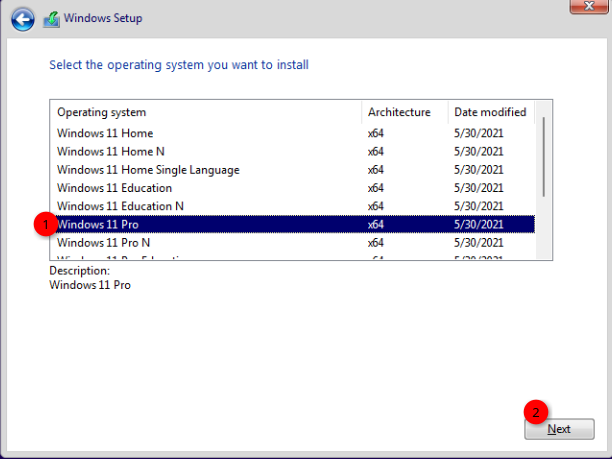Click the list's vertical scrollbar thumb

544,155
